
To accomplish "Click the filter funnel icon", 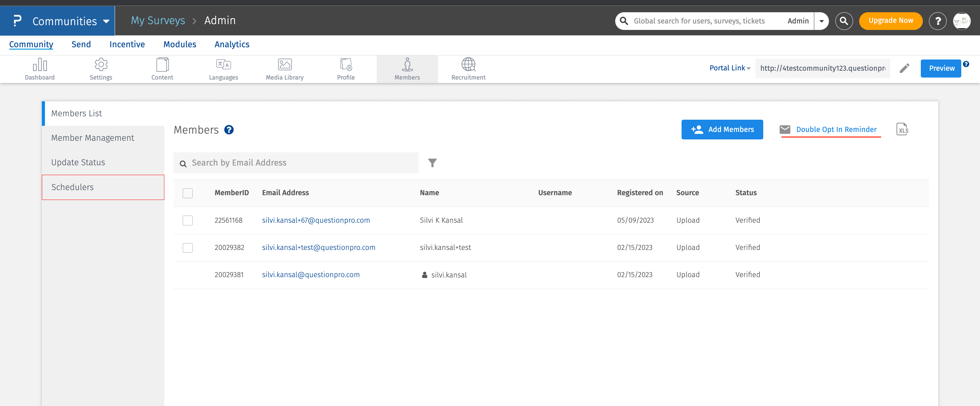I will 432,163.
